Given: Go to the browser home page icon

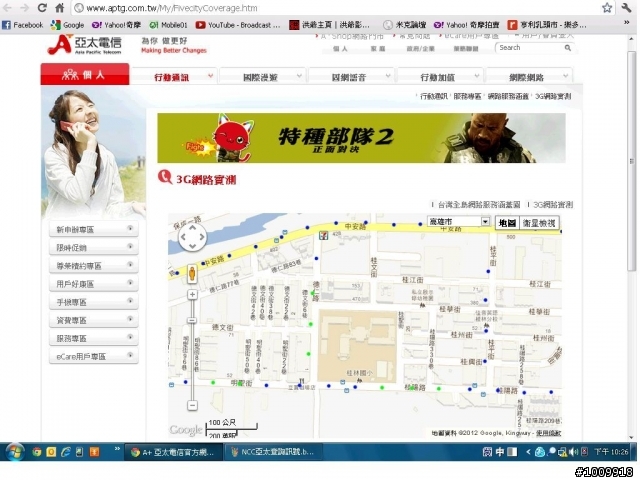Looking at the screenshot, I should 60,7.
